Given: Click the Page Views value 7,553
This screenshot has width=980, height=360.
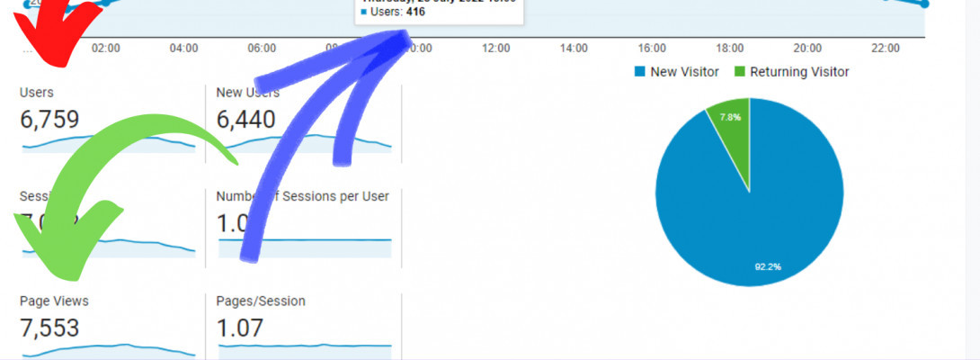Looking at the screenshot, I should (49, 328).
